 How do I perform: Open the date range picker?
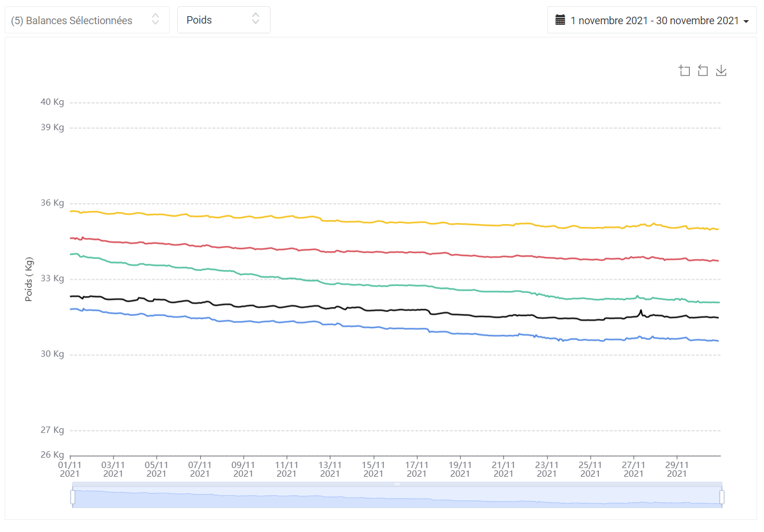[652, 21]
